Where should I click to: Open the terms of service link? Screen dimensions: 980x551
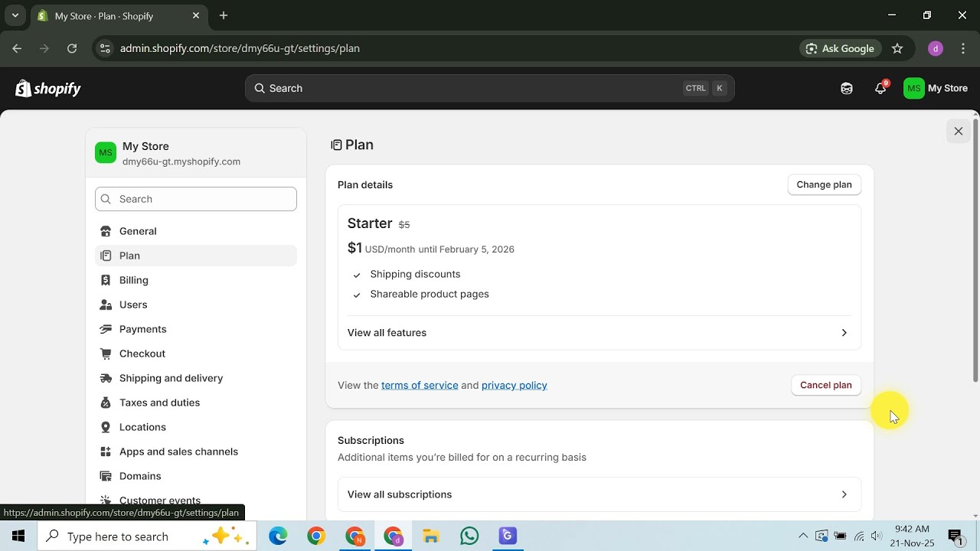[420, 385]
